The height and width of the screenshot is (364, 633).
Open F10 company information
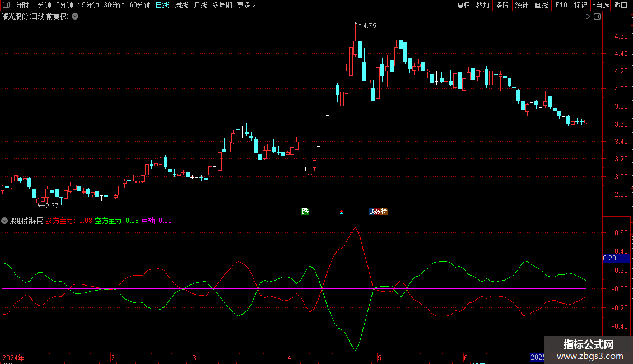[561, 5]
